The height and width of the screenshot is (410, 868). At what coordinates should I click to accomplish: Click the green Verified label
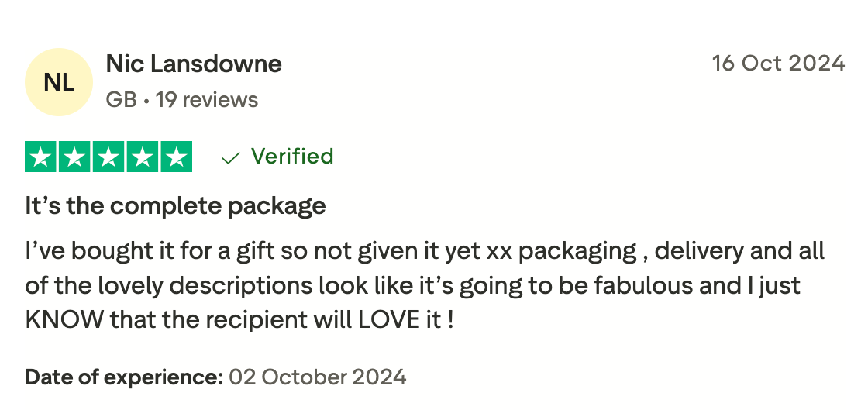[x=292, y=157]
